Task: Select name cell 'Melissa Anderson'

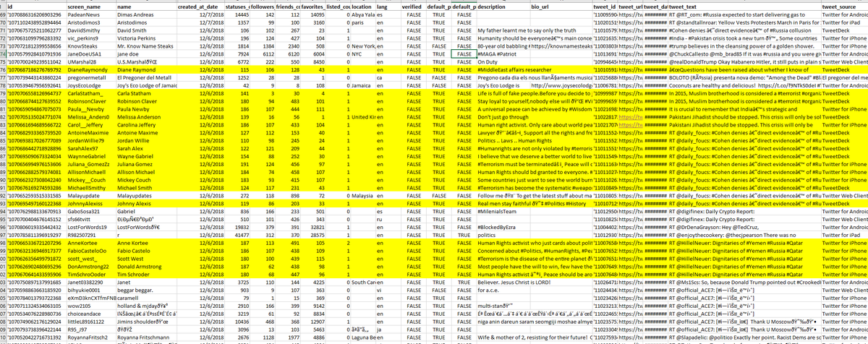Action: pyautogui.click(x=145, y=119)
